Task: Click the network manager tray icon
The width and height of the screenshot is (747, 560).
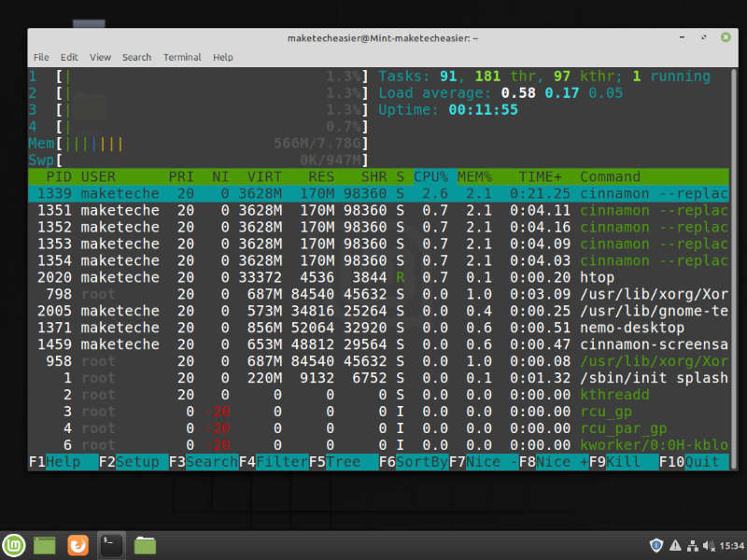Action: coord(693,545)
